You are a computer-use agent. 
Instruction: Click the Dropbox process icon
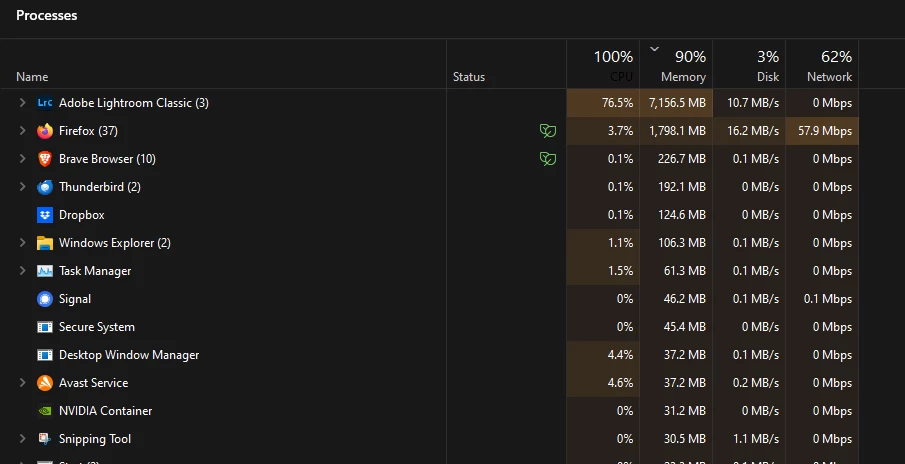[45, 215]
